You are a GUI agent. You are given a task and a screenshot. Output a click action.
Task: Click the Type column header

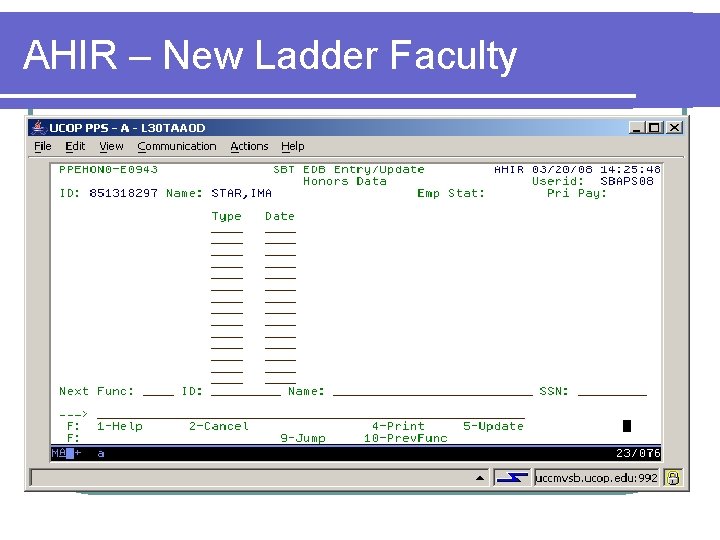(226, 216)
